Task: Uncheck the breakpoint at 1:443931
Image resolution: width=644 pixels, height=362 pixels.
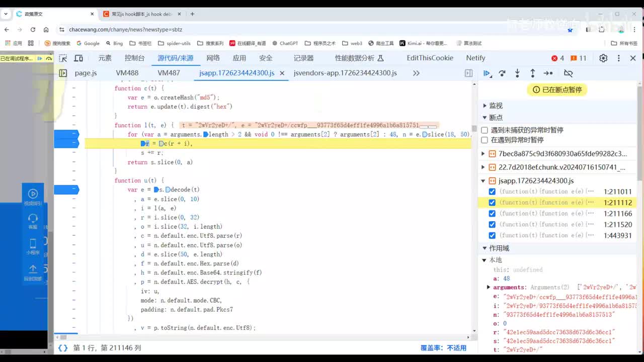Action: click(x=492, y=235)
